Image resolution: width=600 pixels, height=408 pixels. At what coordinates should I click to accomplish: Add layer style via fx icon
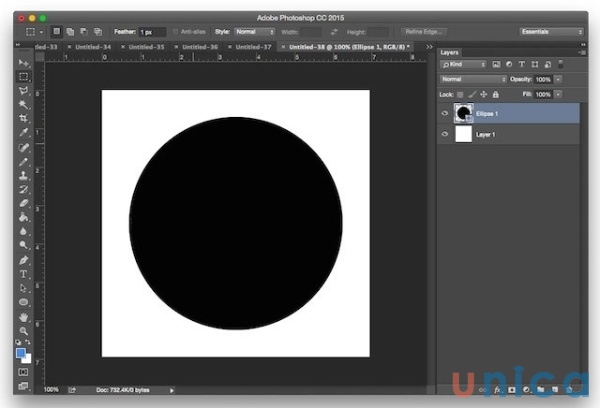497,390
